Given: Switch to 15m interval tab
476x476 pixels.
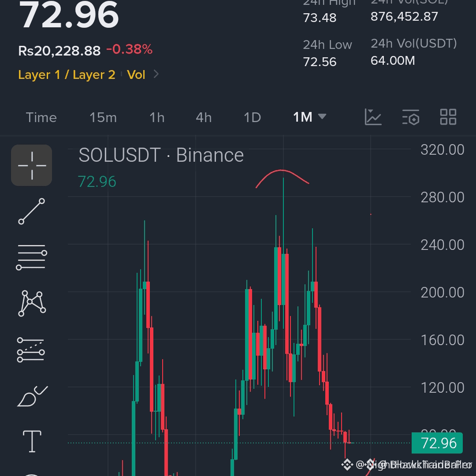Looking at the screenshot, I should point(103,118).
